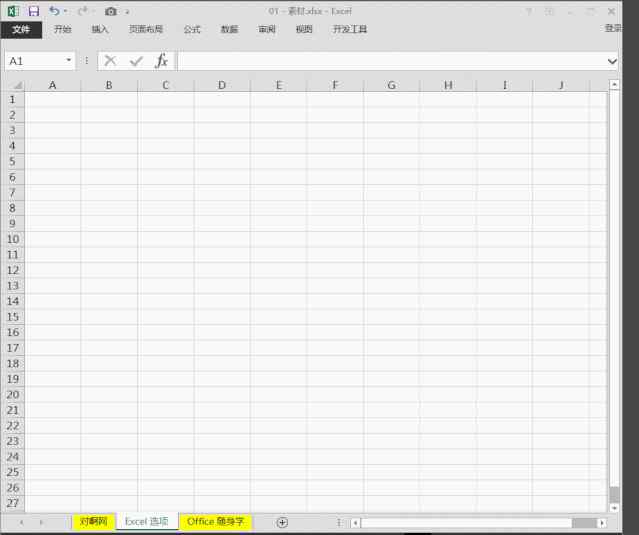Click the vertical scrollbar down arrow
639x535 pixels.
click(x=615, y=508)
